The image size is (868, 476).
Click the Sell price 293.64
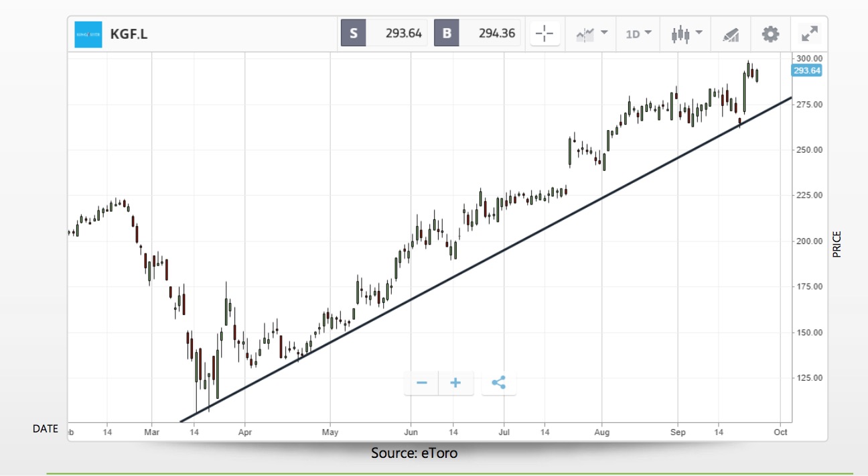(x=402, y=32)
